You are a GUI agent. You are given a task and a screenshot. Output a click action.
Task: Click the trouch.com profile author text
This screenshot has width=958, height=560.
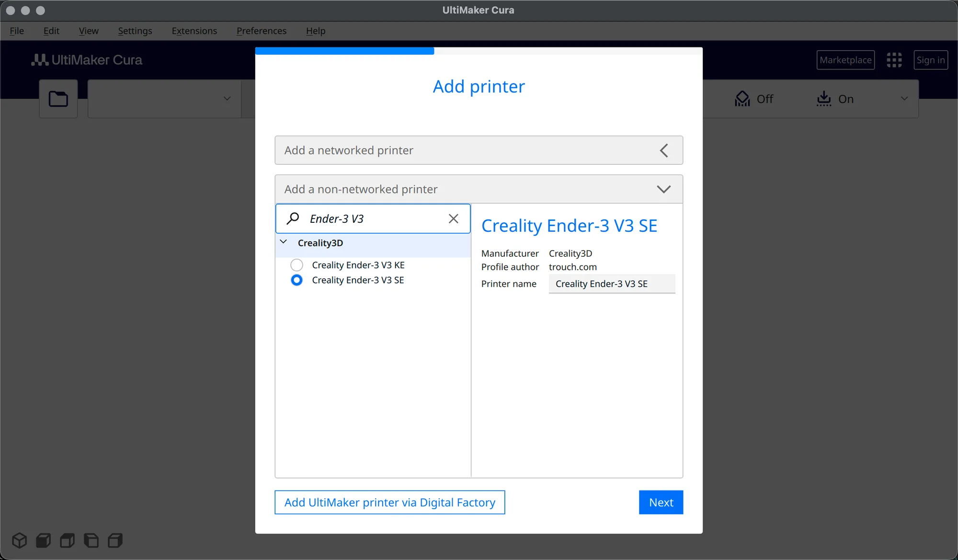573,267
